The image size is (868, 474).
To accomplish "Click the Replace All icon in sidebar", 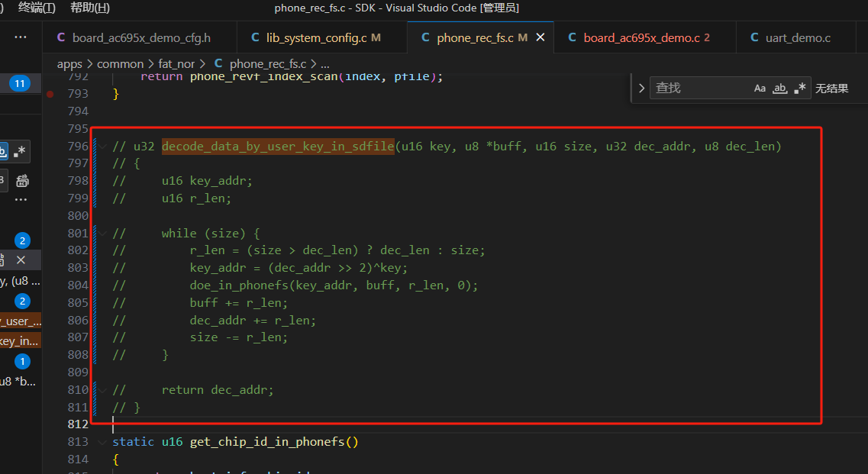I will pyautogui.click(x=22, y=181).
